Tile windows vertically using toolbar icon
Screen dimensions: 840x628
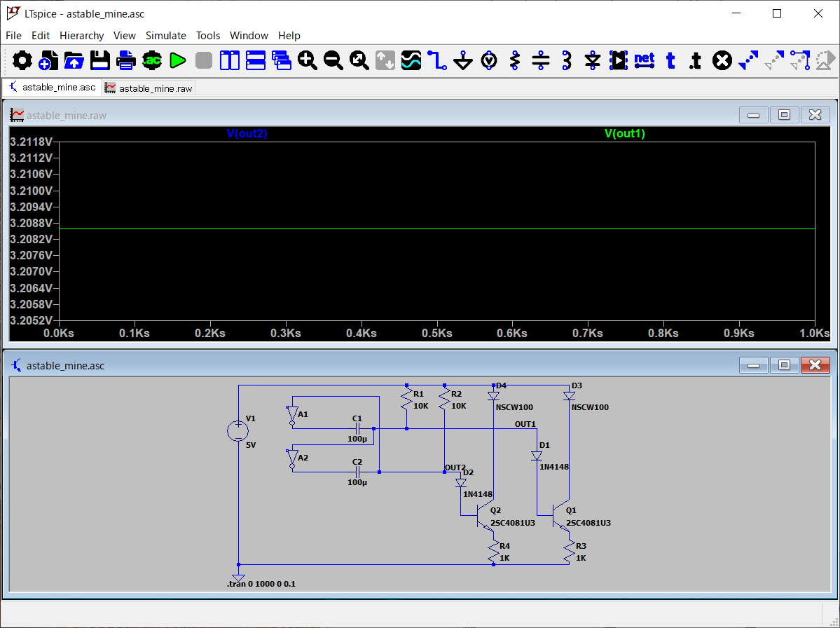pos(230,61)
